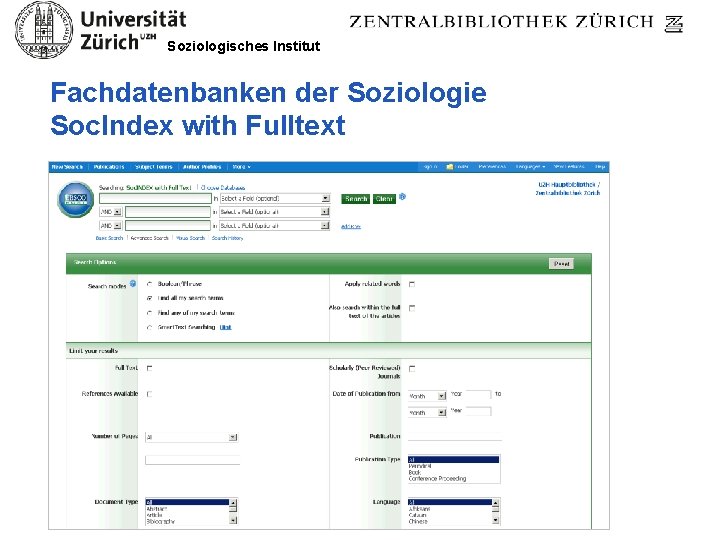The width and height of the screenshot is (720, 540).
Task: Open Author Profiles in the top bar
Action: coord(202,167)
